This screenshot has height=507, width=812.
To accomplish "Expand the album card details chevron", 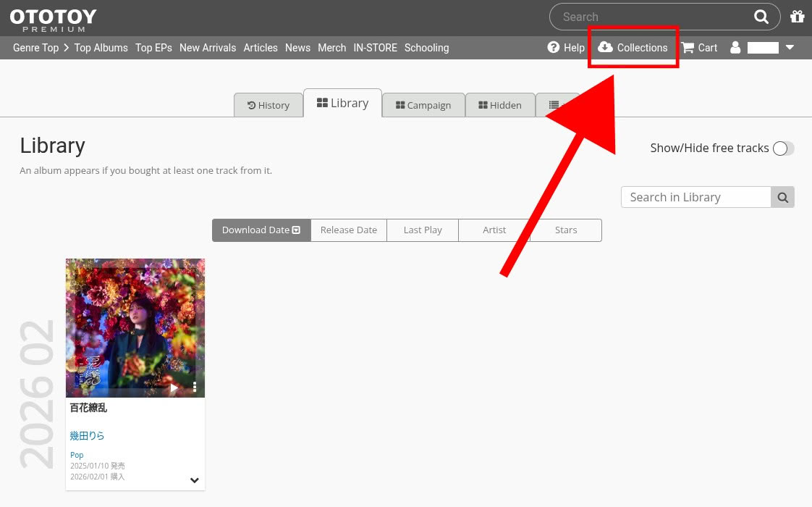I will 195,480.
